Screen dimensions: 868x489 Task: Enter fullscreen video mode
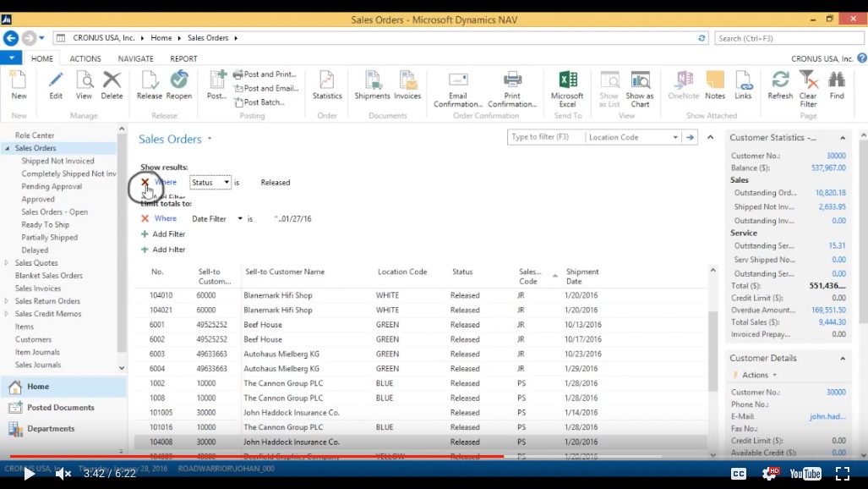843,474
